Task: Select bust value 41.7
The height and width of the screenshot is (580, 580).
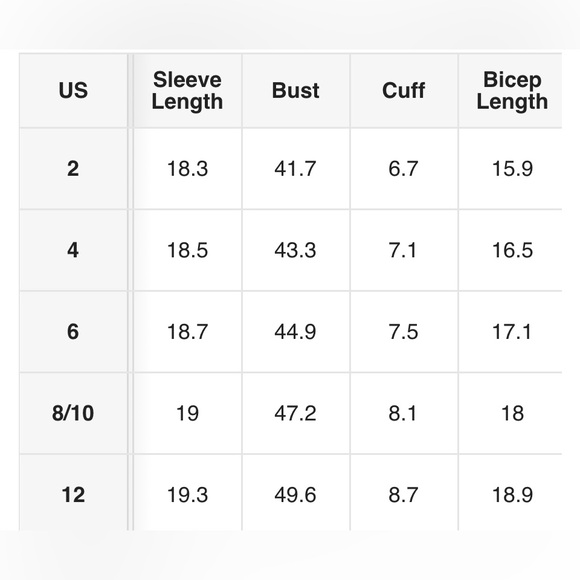Action: (295, 169)
